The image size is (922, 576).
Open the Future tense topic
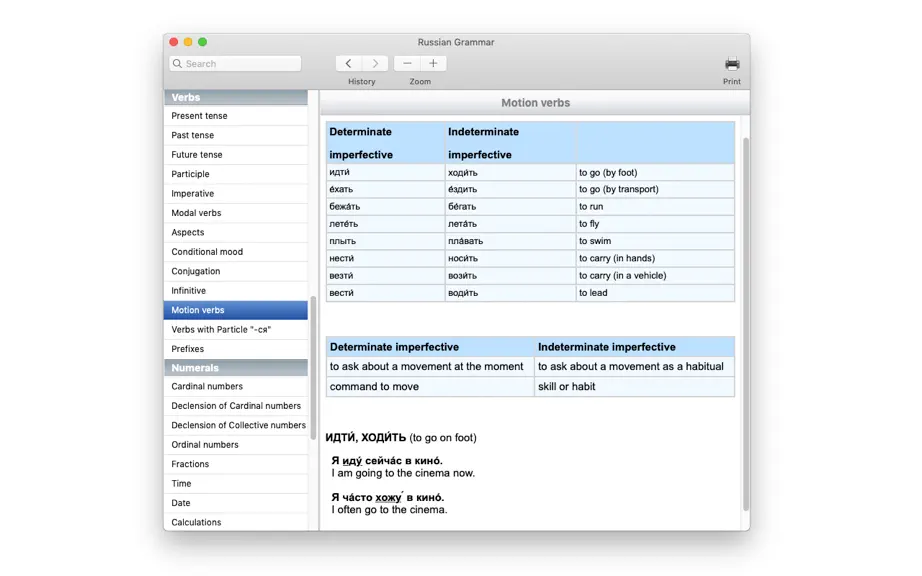coord(236,155)
